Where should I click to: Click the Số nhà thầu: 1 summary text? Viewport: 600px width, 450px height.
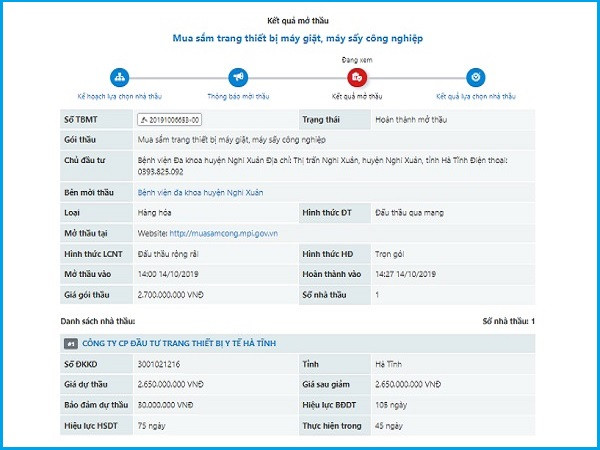coord(509,321)
